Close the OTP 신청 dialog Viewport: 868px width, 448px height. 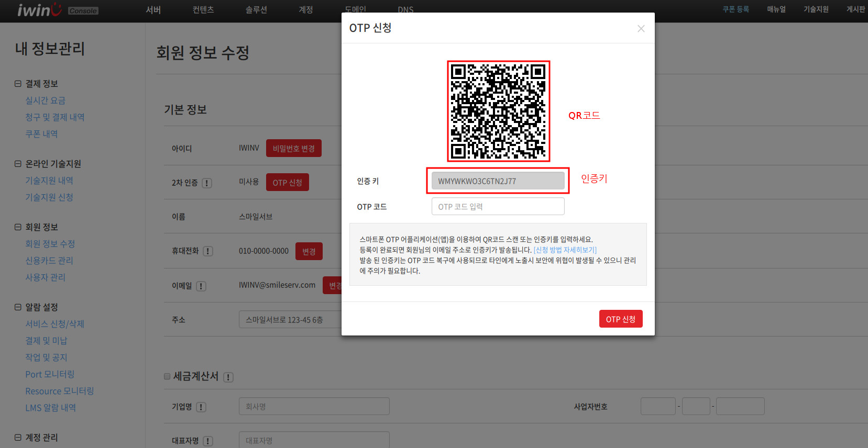[x=641, y=29]
